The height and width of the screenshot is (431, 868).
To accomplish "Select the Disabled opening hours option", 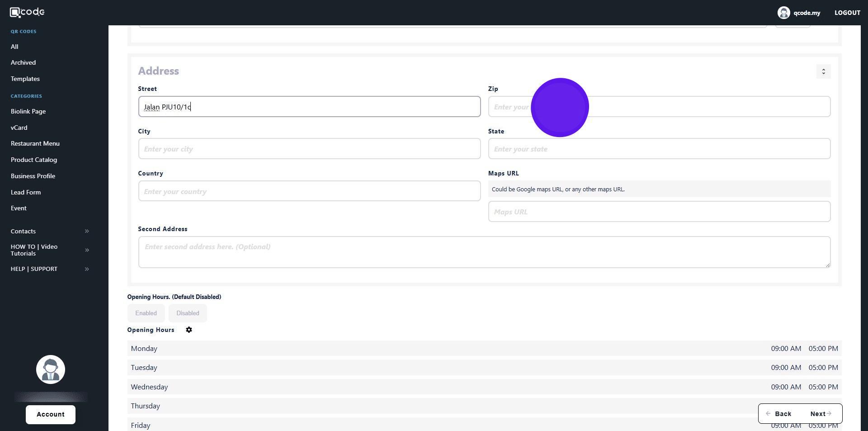I will (x=188, y=313).
